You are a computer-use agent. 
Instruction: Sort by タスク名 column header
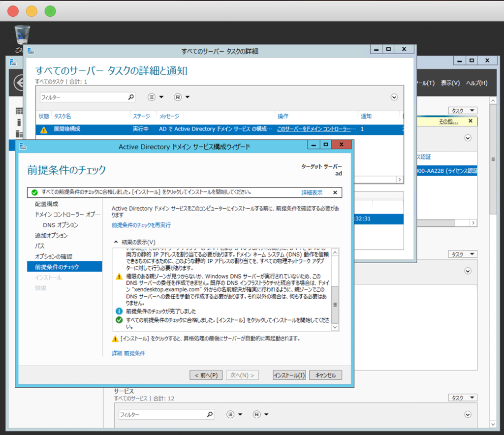pyautogui.click(x=63, y=116)
